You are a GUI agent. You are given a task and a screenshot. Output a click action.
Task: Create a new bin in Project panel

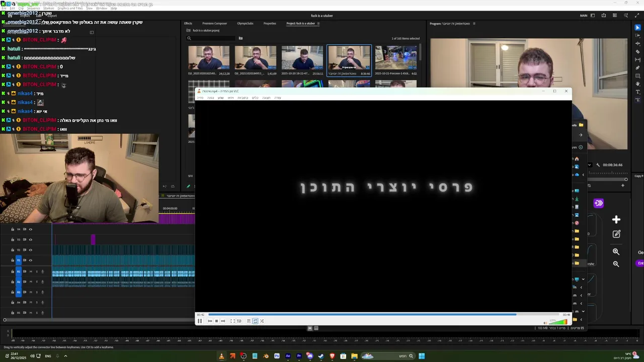coord(240,38)
